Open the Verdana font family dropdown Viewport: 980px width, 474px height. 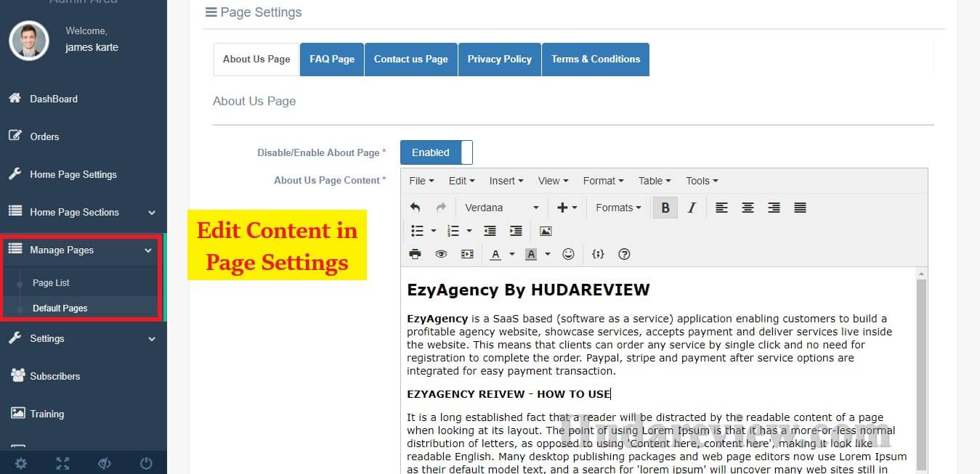pyautogui.click(x=501, y=208)
